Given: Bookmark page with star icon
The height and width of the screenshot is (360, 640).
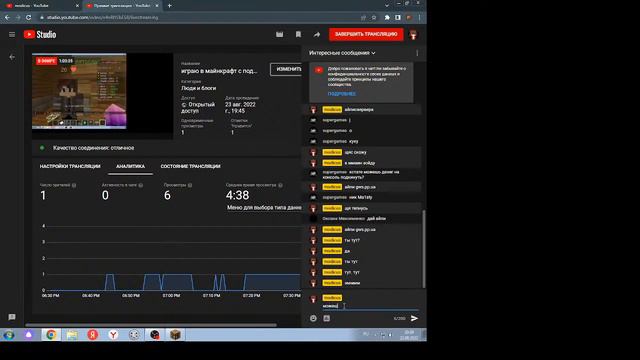Looking at the screenshot, I should pyautogui.click(x=374, y=18).
